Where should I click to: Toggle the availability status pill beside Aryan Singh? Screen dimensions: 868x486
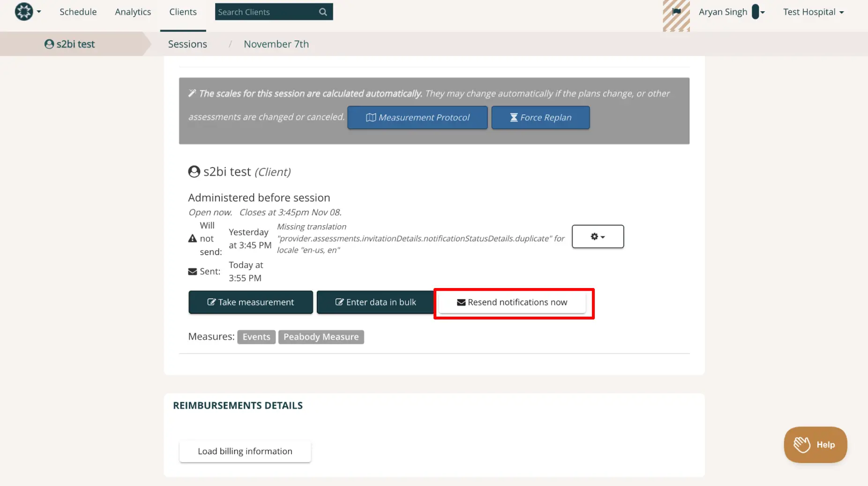[x=755, y=12]
